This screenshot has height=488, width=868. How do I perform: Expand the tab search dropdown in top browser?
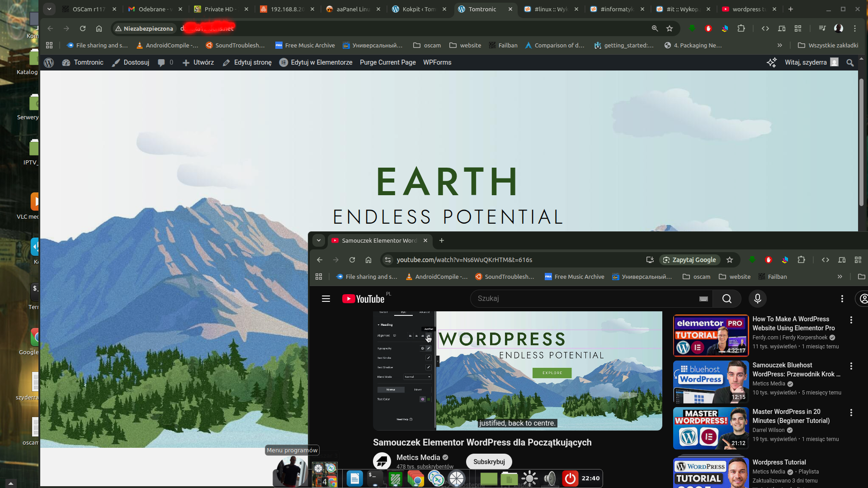(49, 9)
